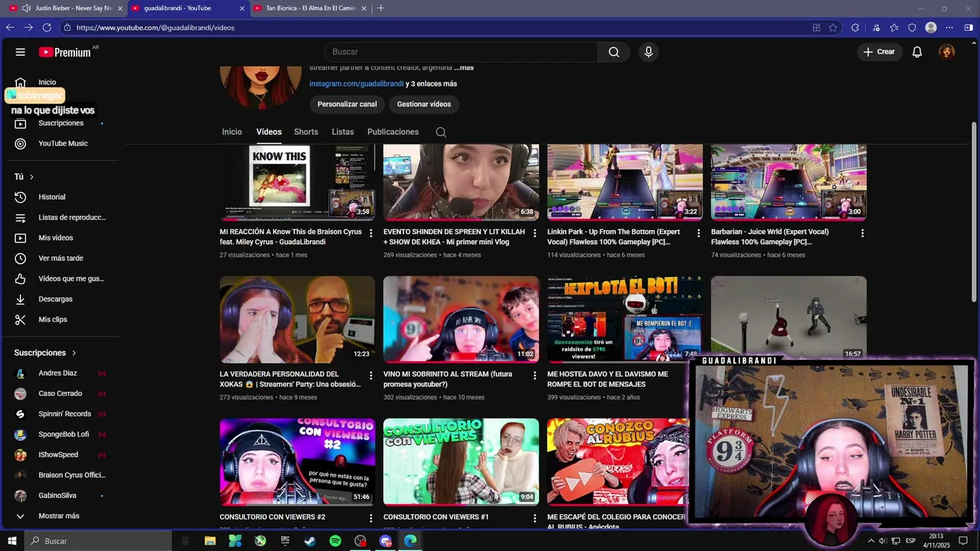Screen dimensions: 980x551
Task: Go back in browser
Action: [x=10, y=28]
